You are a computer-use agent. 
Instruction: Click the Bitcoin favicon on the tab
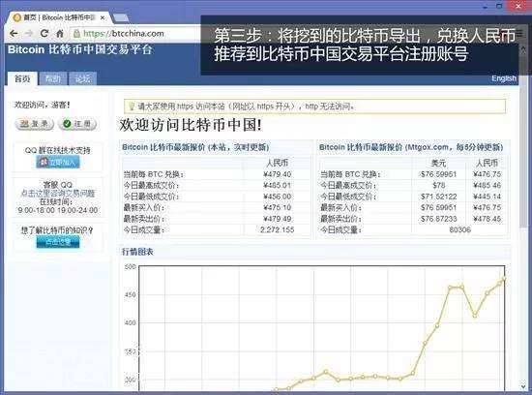pyautogui.click(x=17, y=17)
